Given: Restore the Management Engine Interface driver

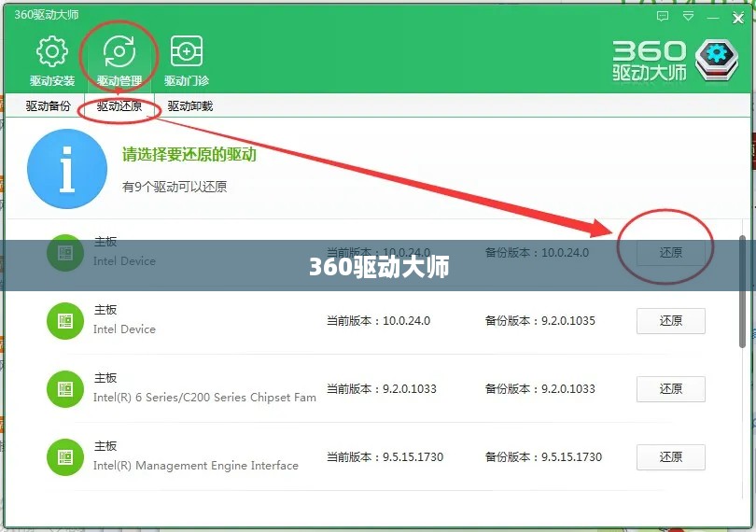Looking at the screenshot, I should tap(671, 456).
